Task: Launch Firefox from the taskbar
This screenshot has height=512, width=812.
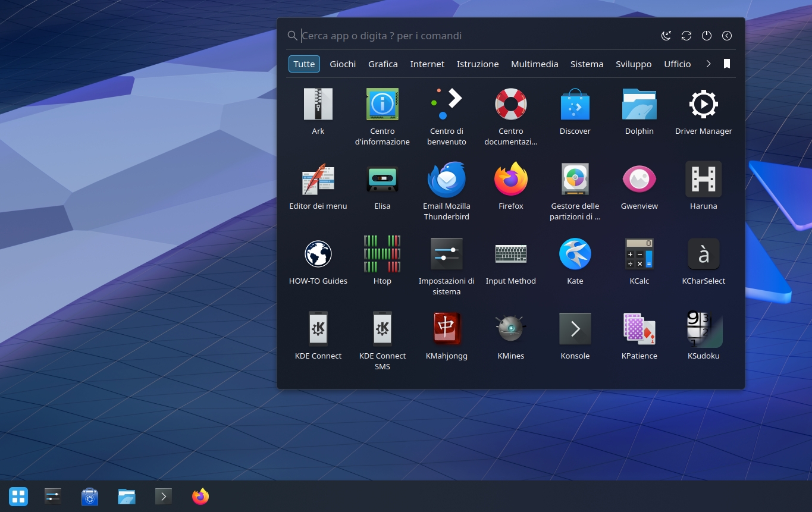Action: [x=200, y=496]
